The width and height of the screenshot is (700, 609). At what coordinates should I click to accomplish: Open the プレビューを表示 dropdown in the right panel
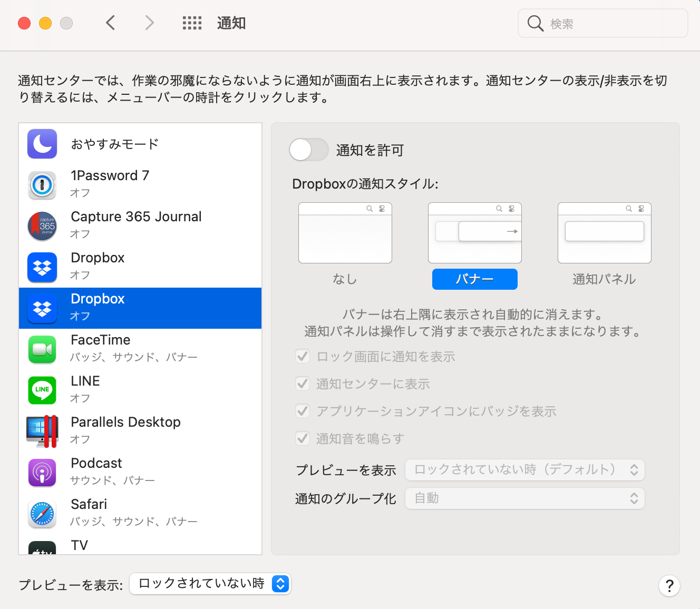(524, 470)
